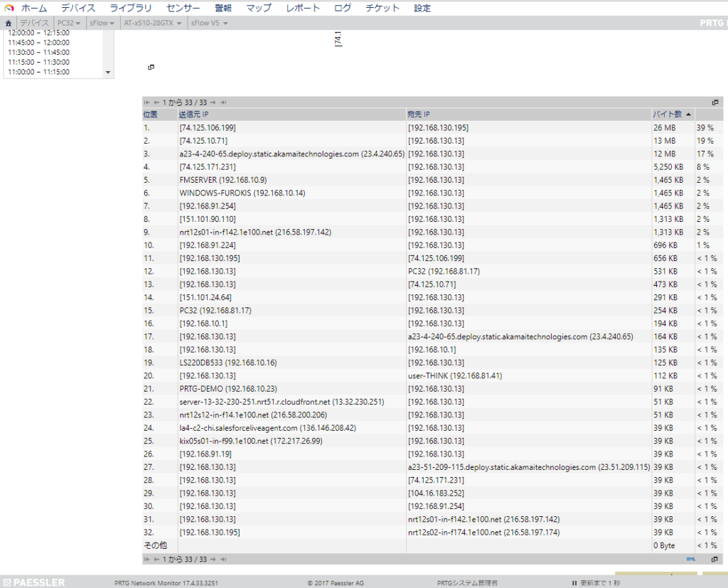The height and width of the screenshot is (588, 728).
Task: Open the マップ menu
Action: pyautogui.click(x=259, y=9)
